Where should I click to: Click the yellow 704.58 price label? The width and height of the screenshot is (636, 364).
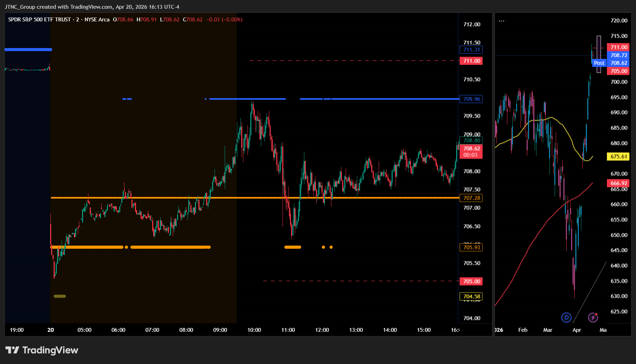[x=471, y=296]
